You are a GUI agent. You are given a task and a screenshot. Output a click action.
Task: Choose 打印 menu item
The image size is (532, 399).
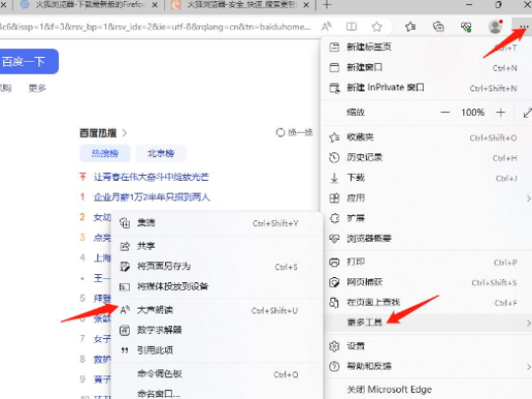[426, 261]
